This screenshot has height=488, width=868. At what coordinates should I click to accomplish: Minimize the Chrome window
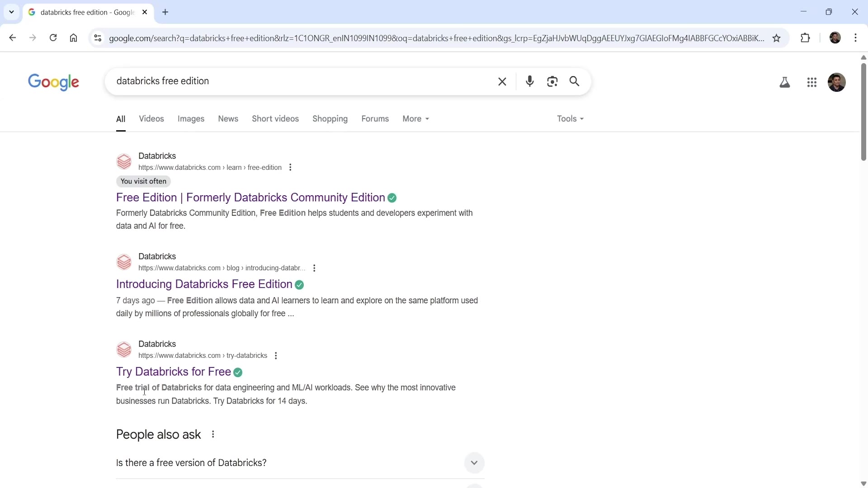point(804,12)
